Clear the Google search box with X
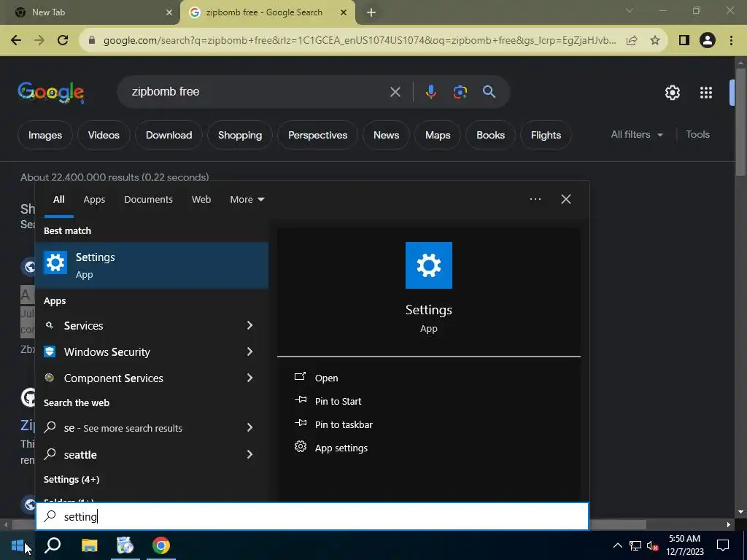Viewport: 747px width, 560px height. pyautogui.click(x=395, y=92)
